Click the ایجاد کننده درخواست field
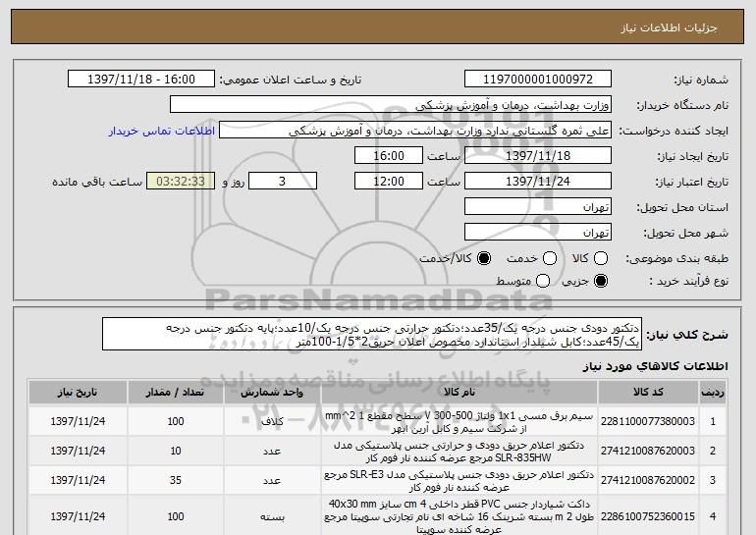The width and height of the screenshot is (756, 535). pos(415,131)
